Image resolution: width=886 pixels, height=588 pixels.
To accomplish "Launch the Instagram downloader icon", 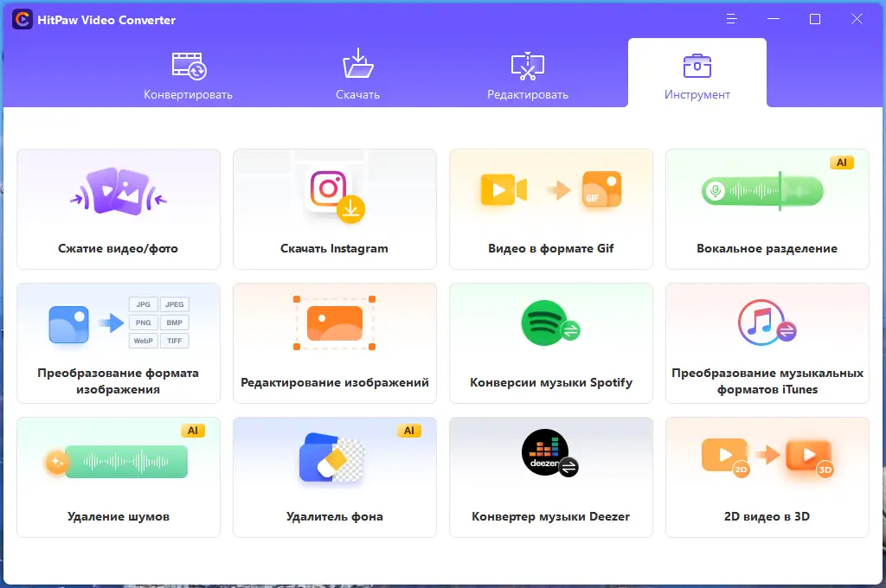I will (x=337, y=196).
